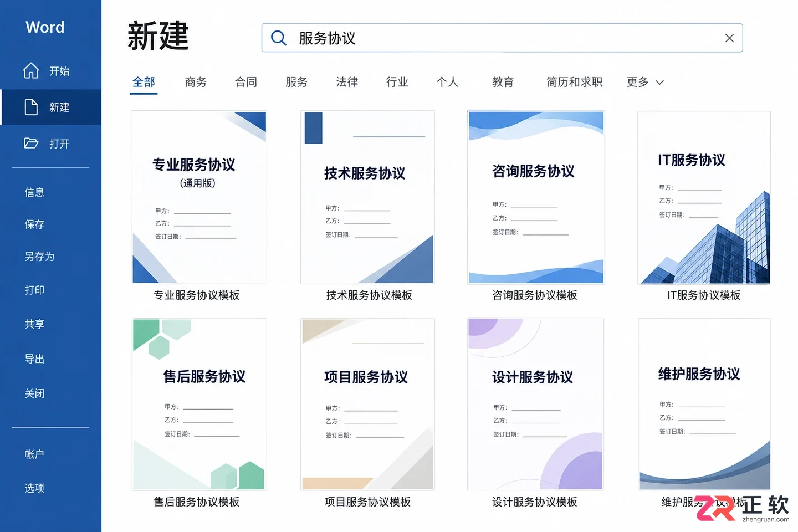Screen dimensions: 798x532
Task: Filter templates by 法律 tab
Action: (347, 82)
